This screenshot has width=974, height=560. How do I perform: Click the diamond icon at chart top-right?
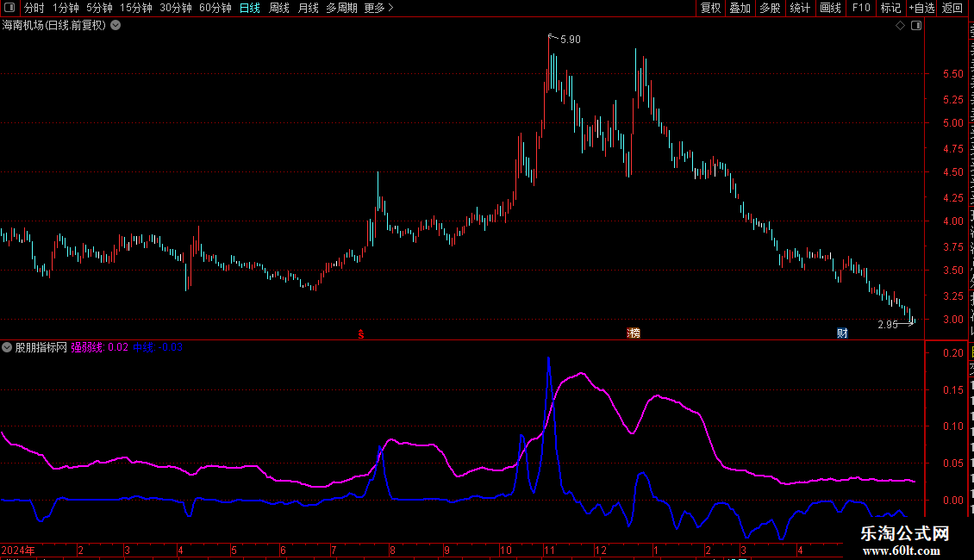click(x=900, y=26)
